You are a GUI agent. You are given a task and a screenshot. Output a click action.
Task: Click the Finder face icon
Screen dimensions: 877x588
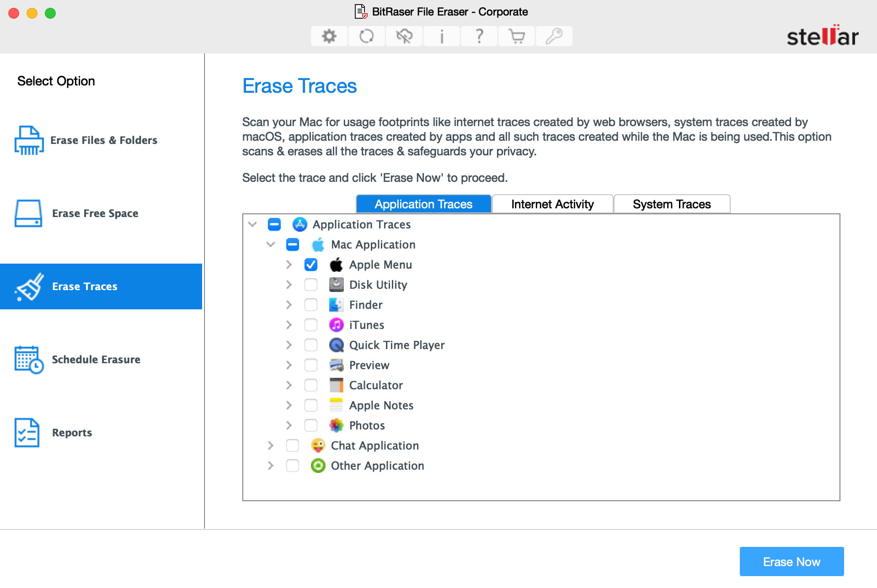[x=336, y=305]
